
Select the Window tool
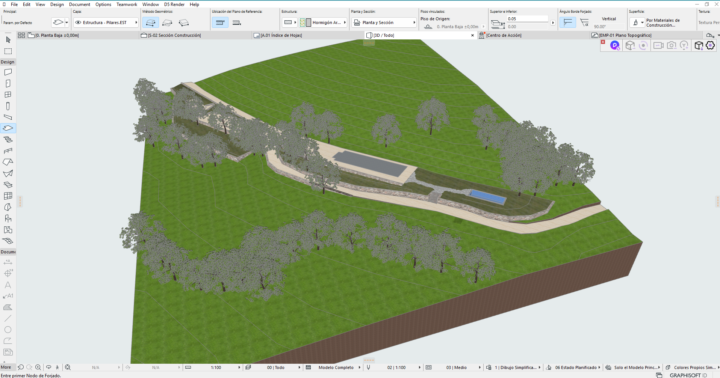[8, 95]
